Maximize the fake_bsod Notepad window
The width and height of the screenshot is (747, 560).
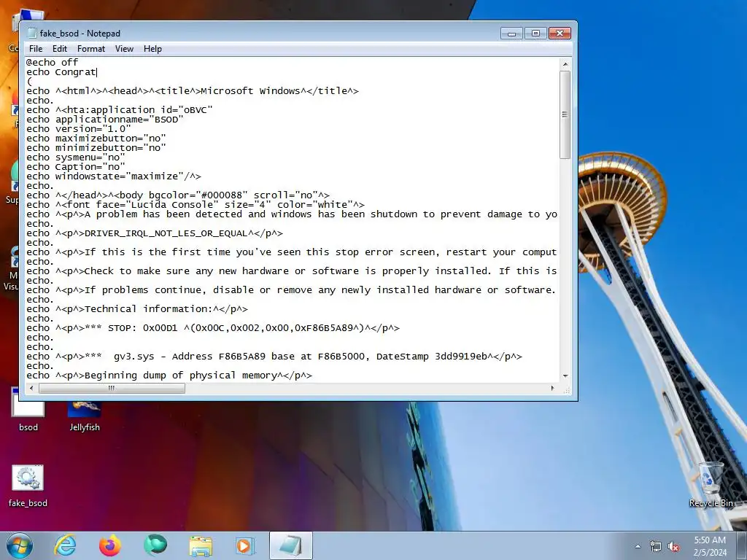(535, 34)
